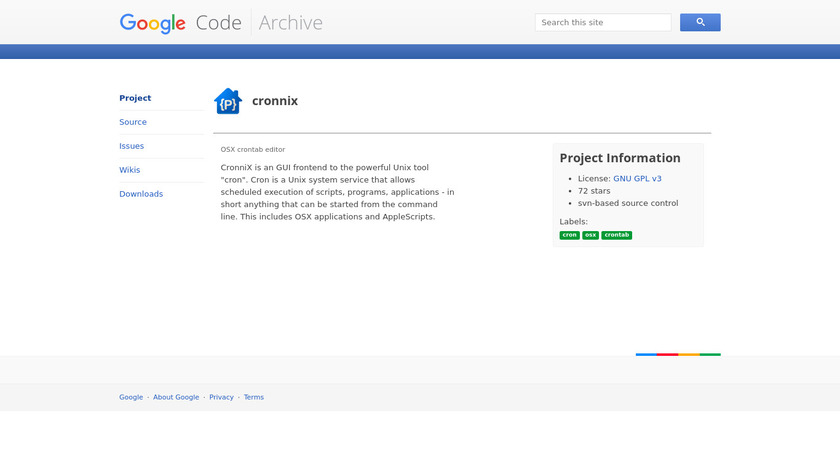Select the green cron label tag
Viewport: 840px width, 472px height.
click(569, 235)
